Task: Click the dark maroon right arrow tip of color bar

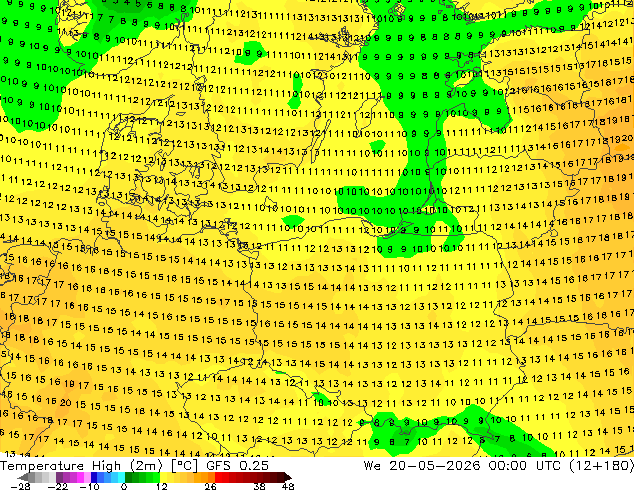Action: coord(288,477)
